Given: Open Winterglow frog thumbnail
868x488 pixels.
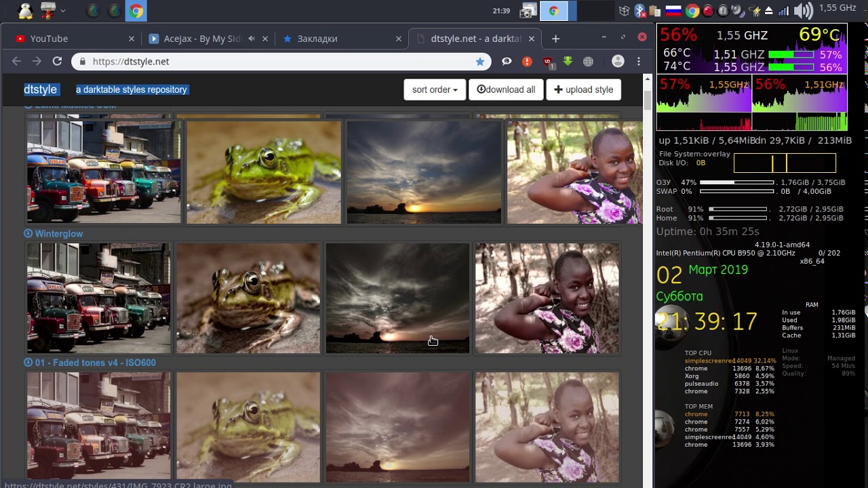Looking at the screenshot, I should click(x=248, y=298).
